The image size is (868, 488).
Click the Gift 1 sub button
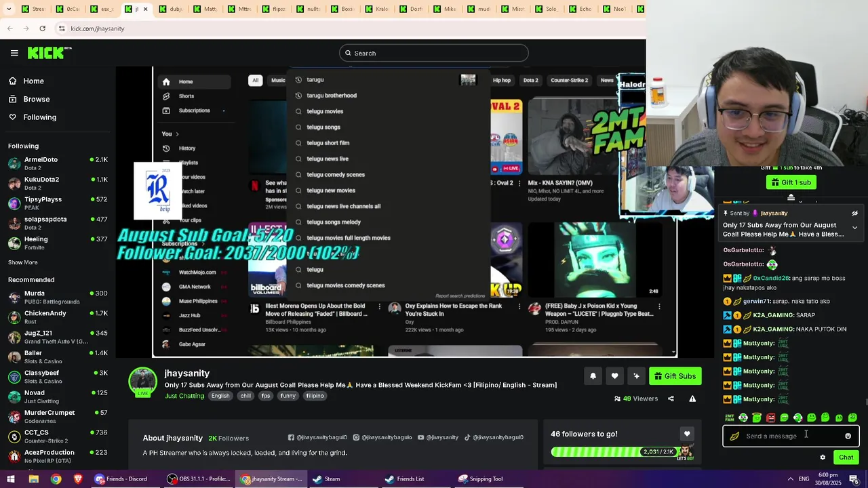[x=791, y=182]
